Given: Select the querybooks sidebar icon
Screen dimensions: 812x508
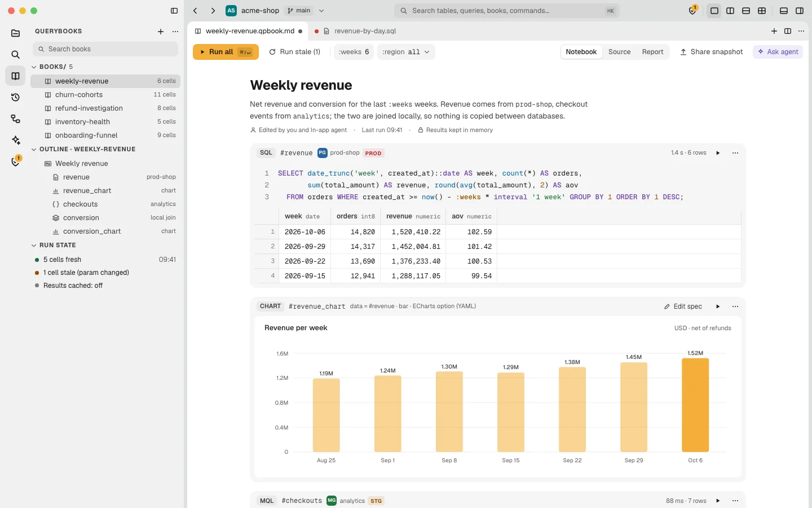Looking at the screenshot, I should pos(16,76).
